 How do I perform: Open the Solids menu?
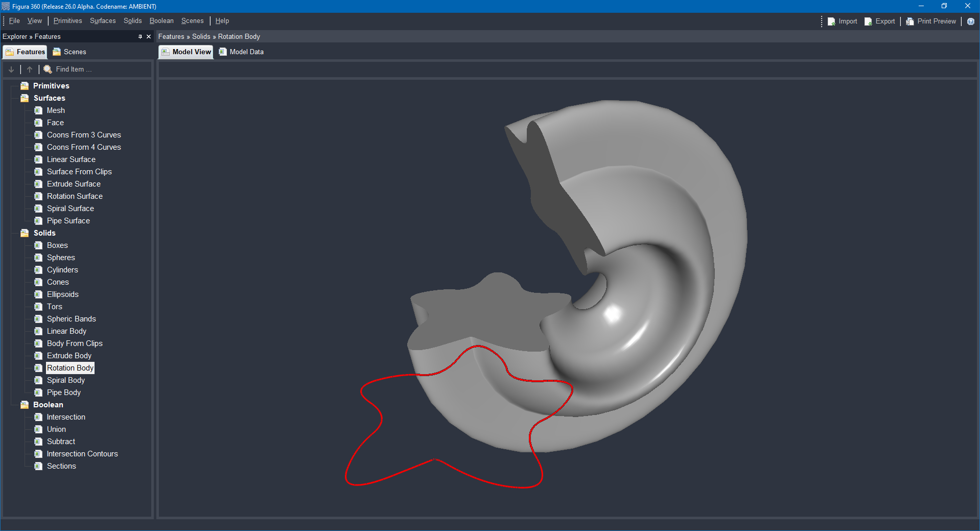[x=133, y=21]
